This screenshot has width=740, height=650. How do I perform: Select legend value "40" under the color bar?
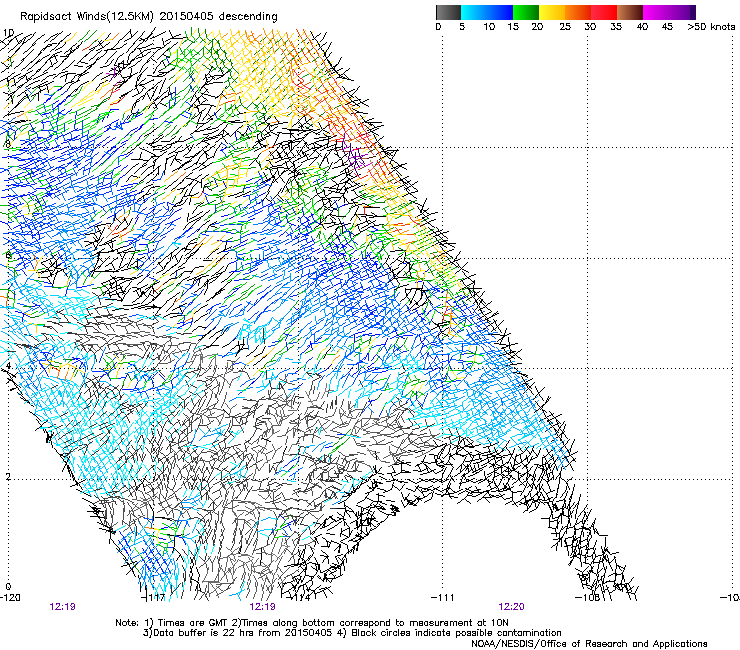(x=642, y=27)
